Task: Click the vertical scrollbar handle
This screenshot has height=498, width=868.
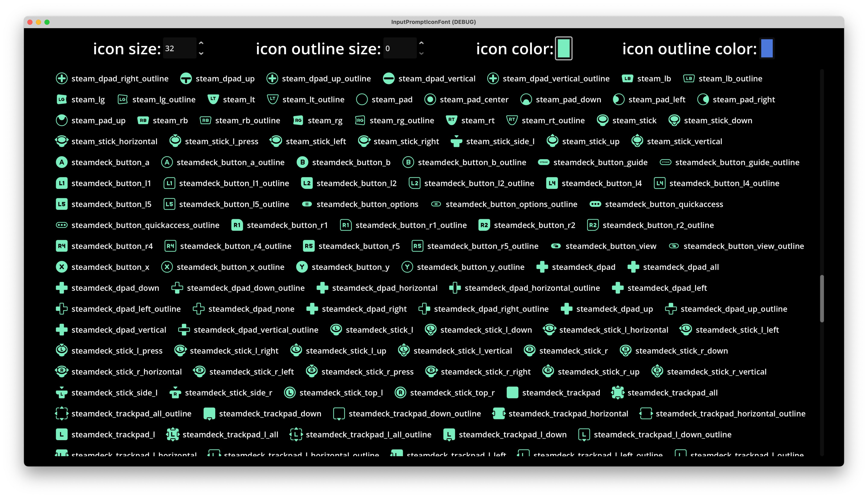Action: click(822, 298)
